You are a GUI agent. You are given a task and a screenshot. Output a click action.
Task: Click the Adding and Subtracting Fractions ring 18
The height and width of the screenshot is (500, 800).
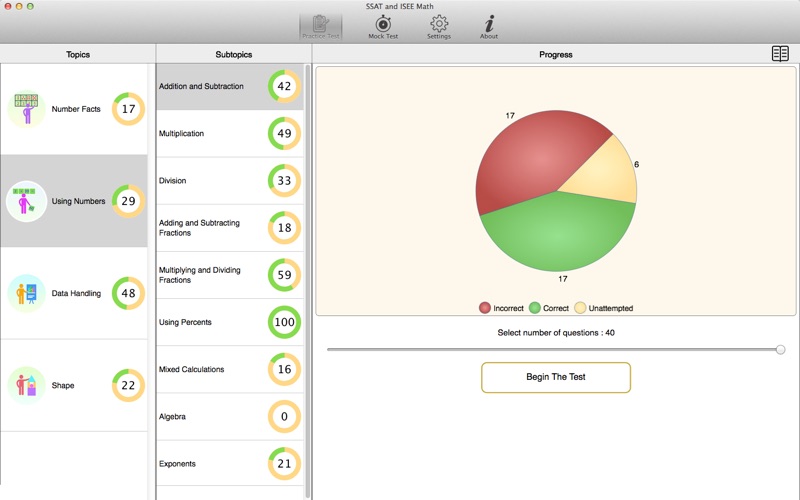click(284, 228)
